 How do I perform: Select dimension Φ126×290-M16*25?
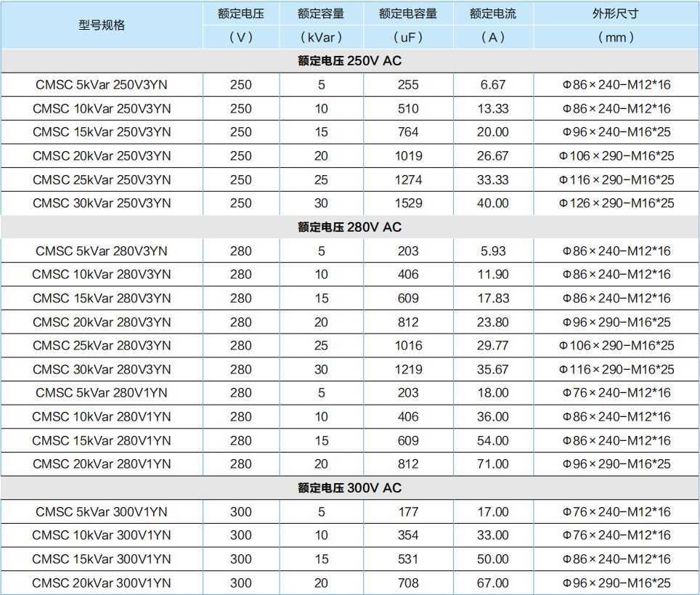(x=616, y=203)
